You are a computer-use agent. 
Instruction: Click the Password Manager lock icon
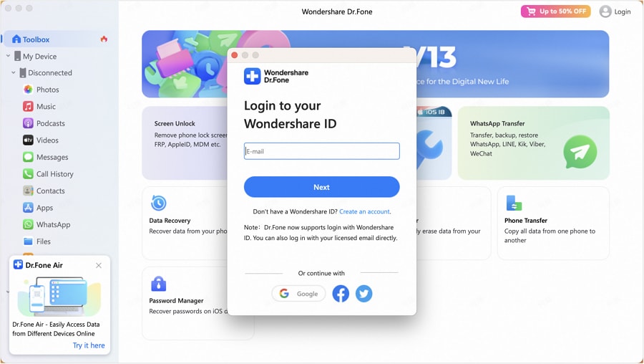click(159, 283)
